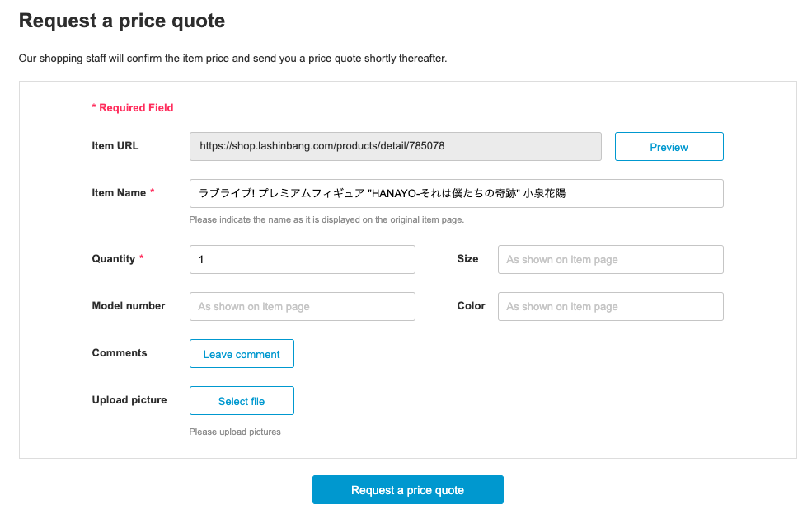The image size is (812, 519).
Task: Click into the Quantity input box
Action: pos(302,259)
